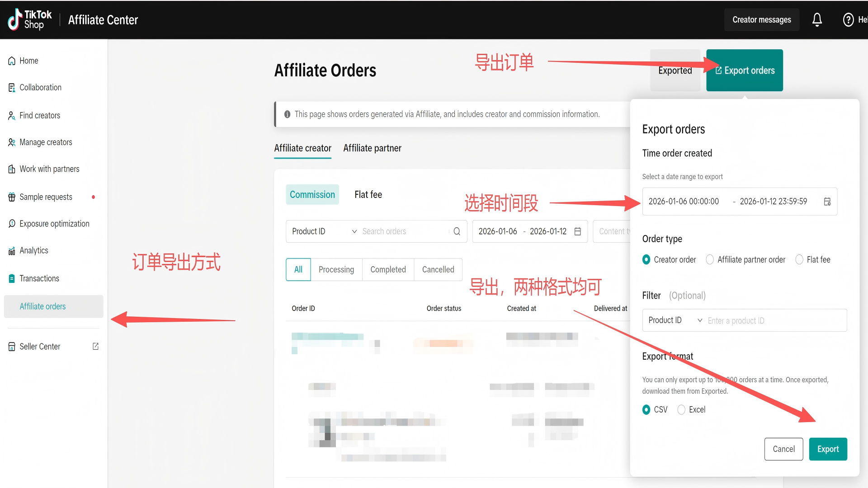The height and width of the screenshot is (488, 868).
Task: Expand Product ID dropdown beside Search orders
Action: 324,231
